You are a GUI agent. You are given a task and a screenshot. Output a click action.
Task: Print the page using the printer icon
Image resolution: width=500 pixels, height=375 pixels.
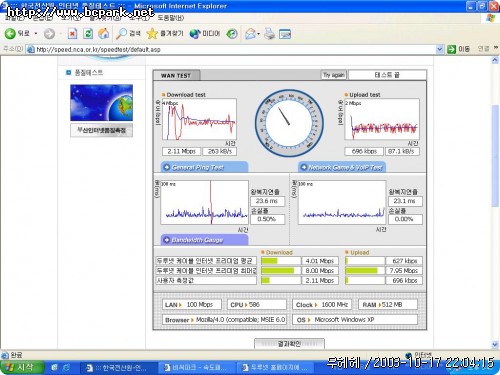point(269,34)
